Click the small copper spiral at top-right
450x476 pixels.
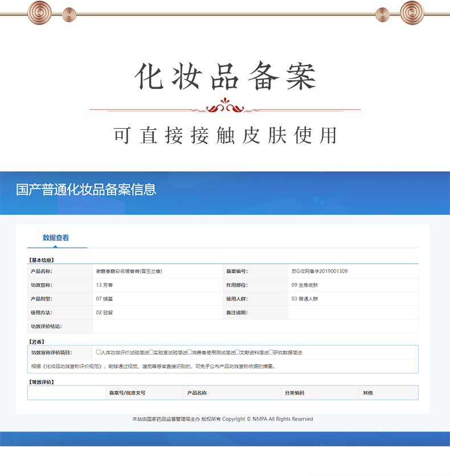(382, 13)
